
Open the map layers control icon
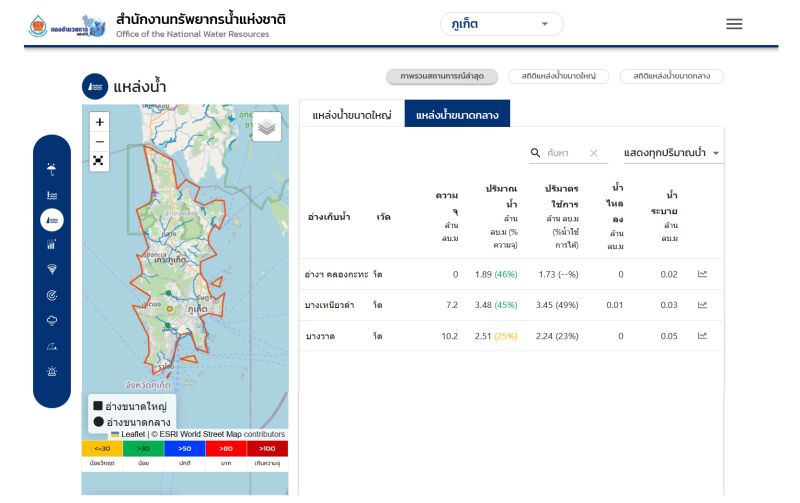point(266,127)
